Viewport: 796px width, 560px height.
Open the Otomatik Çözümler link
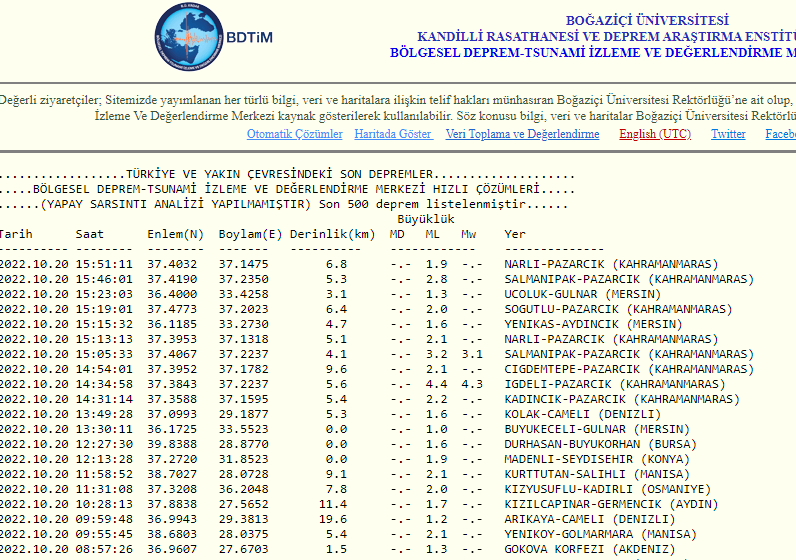tap(294, 134)
